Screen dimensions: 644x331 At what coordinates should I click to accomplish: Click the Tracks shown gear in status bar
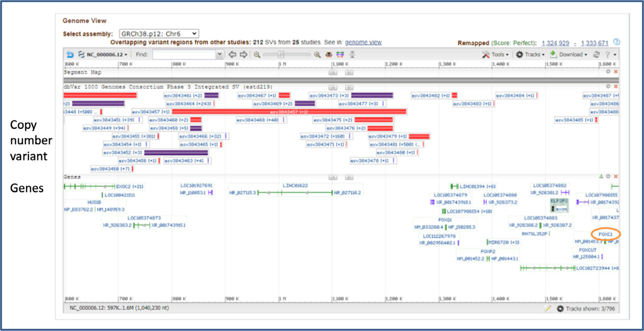pos(560,308)
